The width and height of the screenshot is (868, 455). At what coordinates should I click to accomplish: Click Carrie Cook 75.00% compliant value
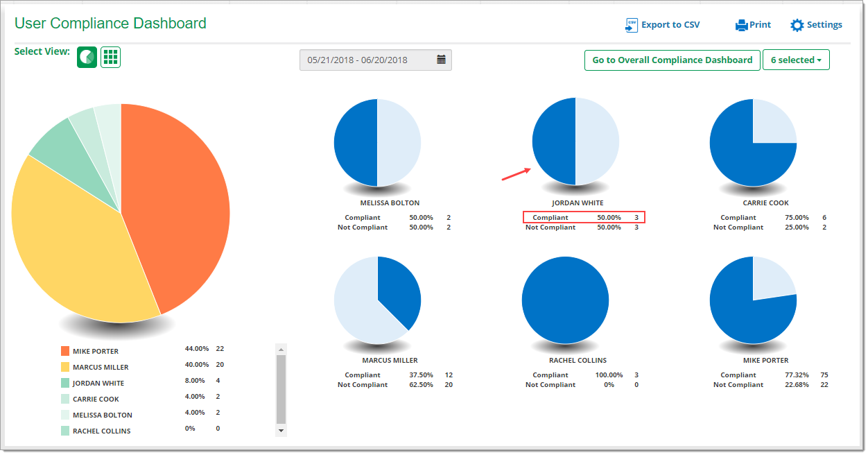pyautogui.click(x=797, y=218)
